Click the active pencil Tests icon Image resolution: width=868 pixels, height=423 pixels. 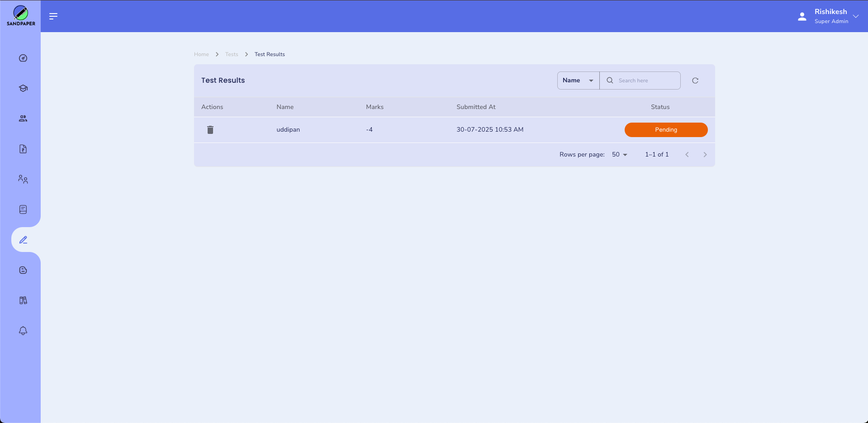(23, 240)
